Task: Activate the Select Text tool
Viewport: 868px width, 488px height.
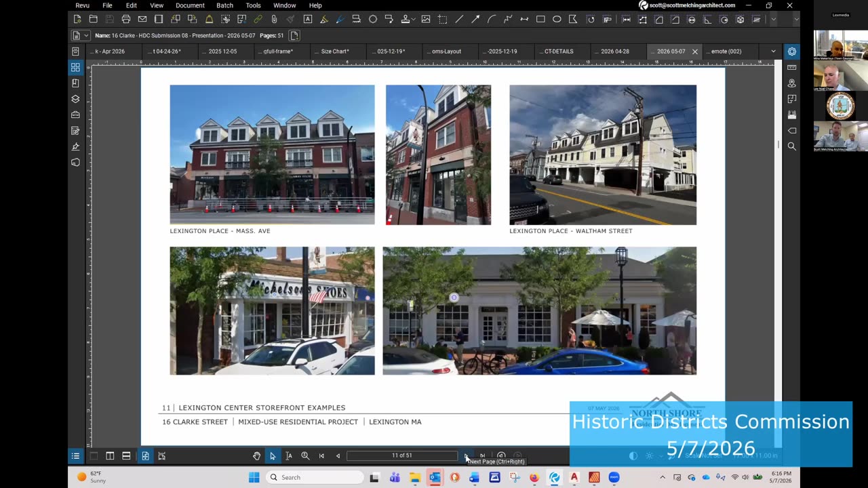Action: [289, 456]
